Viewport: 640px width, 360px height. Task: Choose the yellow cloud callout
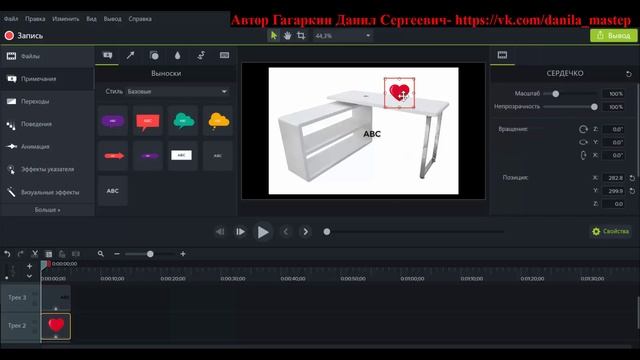[x=218, y=121]
